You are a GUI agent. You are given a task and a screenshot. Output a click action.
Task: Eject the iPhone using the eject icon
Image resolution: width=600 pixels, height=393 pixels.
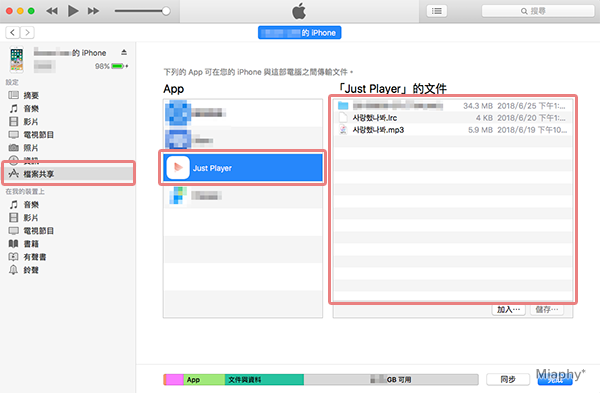(124, 52)
